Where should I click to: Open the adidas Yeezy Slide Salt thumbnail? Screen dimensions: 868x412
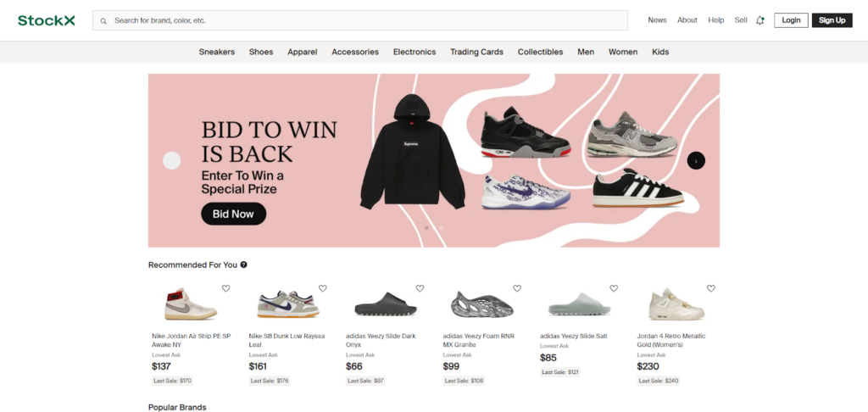click(579, 303)
